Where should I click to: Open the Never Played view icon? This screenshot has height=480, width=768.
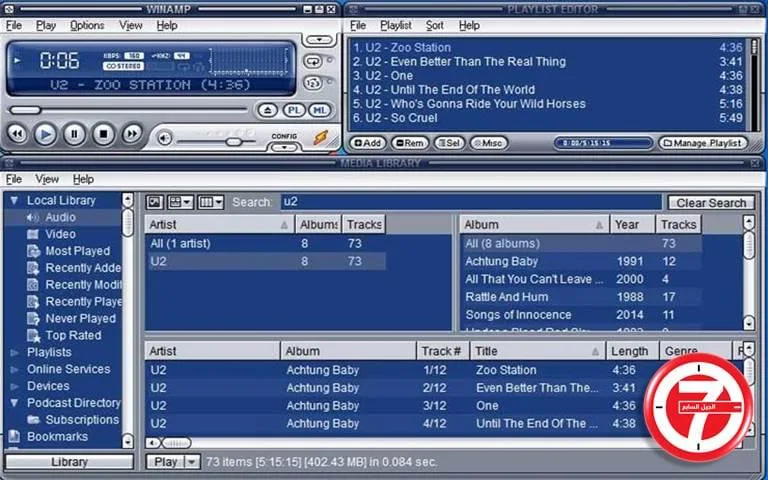33,319
